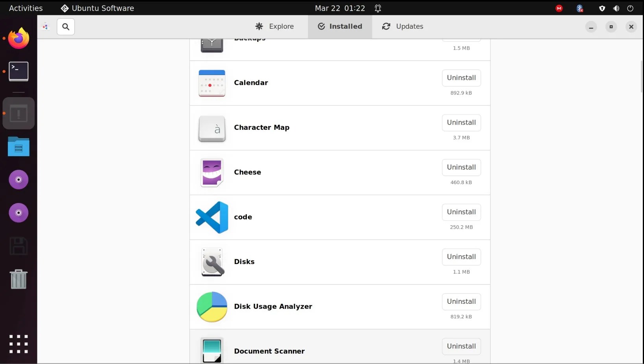Image resolution: width=644 pixels, height=364 pixels.
Task: Click the Cheese app icon
Action: [x=212, y=172]
